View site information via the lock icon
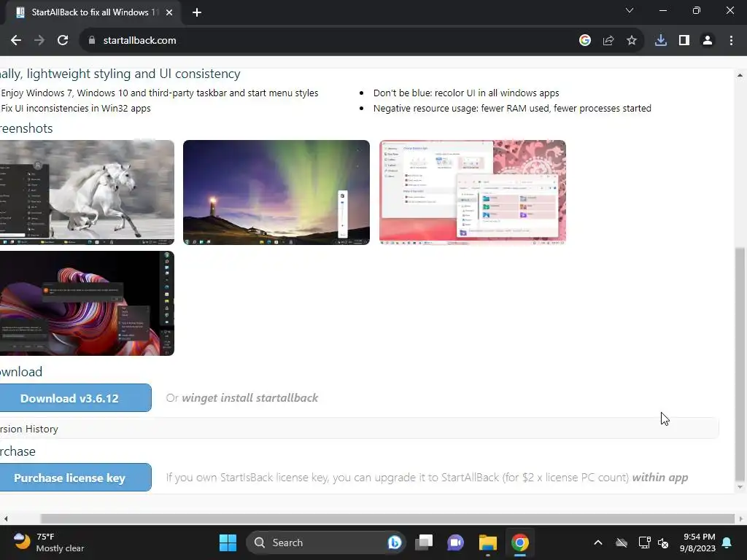Screen dimensions: 747x560 (92, 41)
